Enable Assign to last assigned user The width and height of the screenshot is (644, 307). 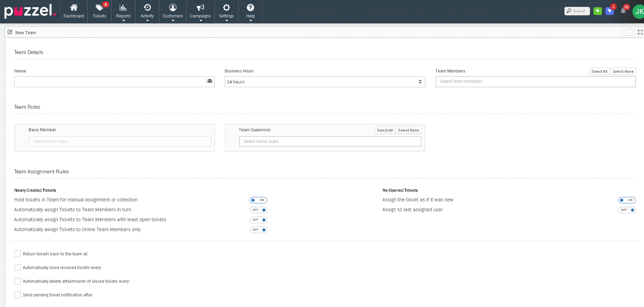pos(627,210)
